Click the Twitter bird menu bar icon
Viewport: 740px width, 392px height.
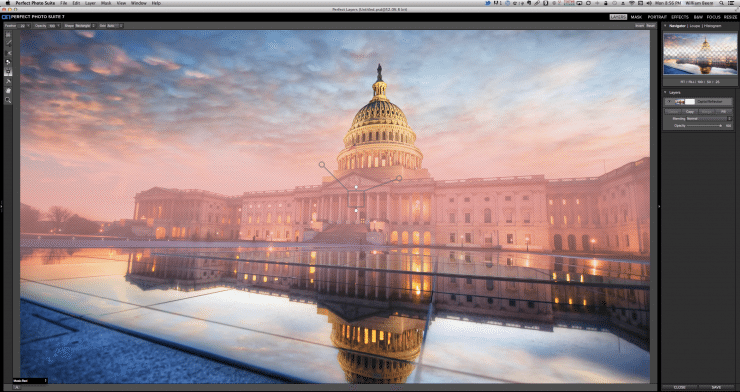(x=488, y=3)
